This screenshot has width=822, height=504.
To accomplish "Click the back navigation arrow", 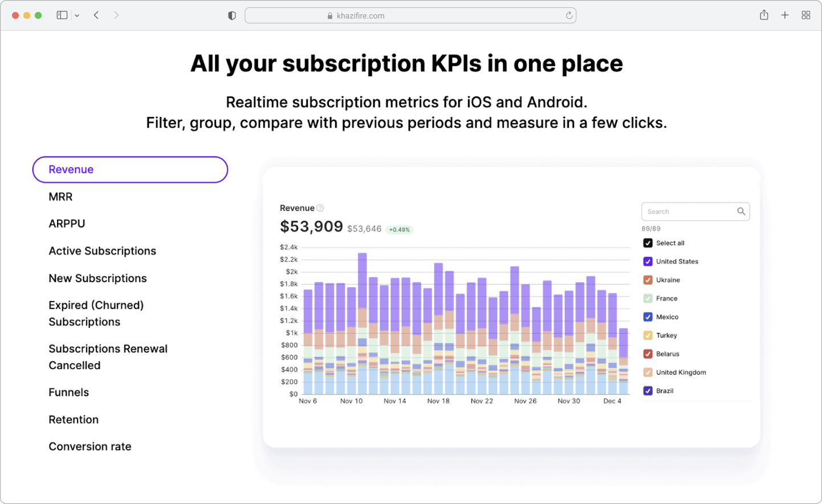I will click(x=96, y=15).
